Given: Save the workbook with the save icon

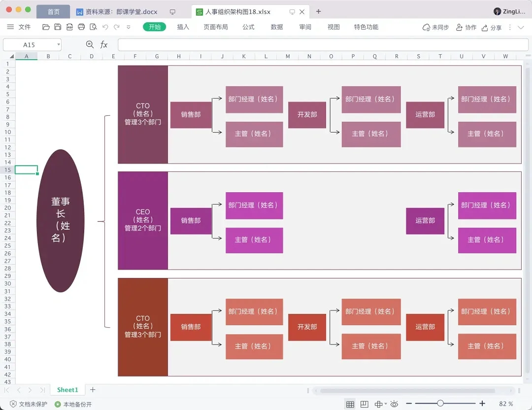Looking at the screenshot, I should 57,27.
